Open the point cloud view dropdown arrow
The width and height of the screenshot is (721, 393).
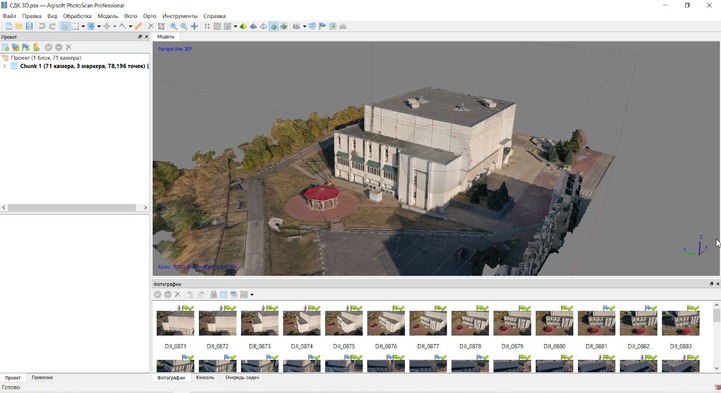point(235,26)
